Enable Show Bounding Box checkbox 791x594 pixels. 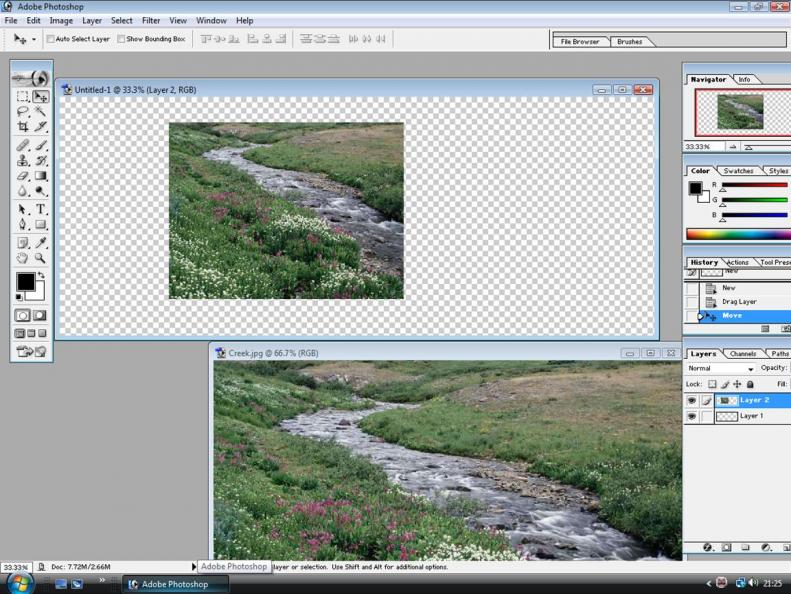(121, 39)
